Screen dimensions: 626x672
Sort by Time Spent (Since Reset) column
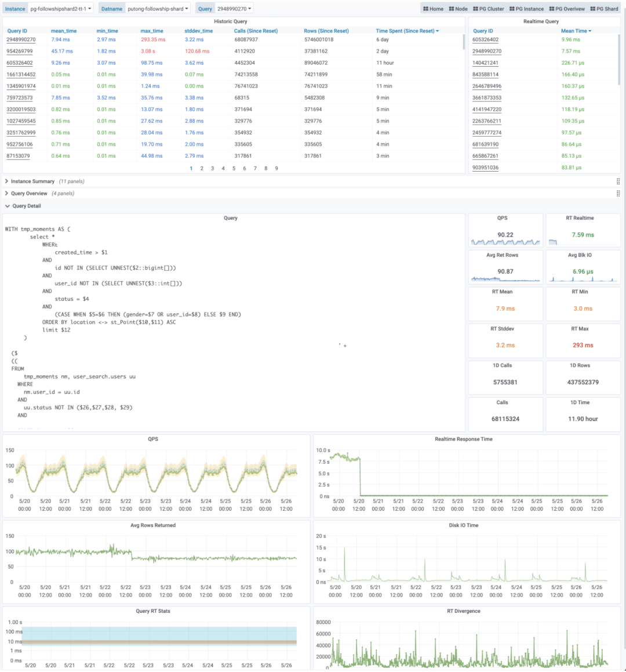click(407, 31)
